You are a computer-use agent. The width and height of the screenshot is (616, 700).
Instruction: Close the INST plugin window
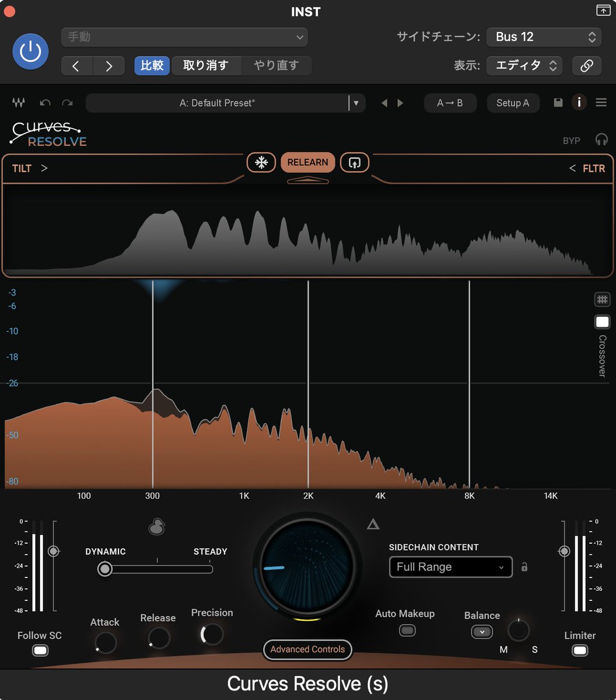[x=9, y=11]
